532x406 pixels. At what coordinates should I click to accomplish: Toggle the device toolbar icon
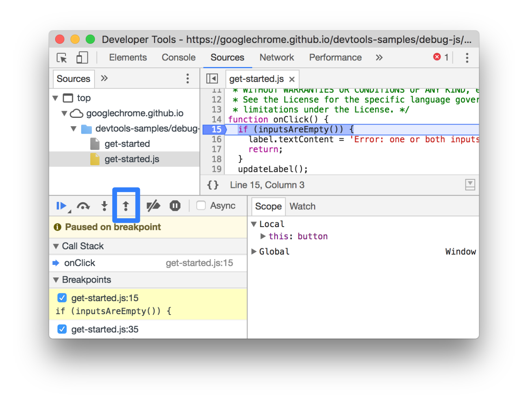pyautogui.click(x=82, y=58)
